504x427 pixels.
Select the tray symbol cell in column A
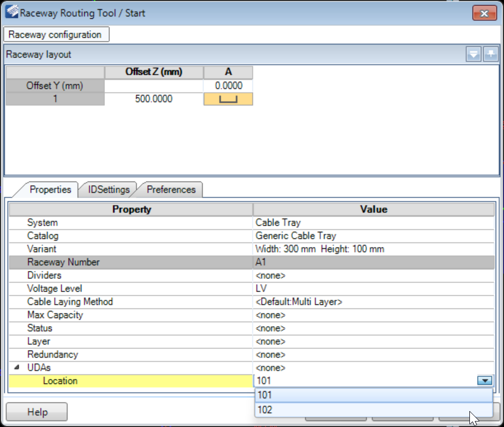coord(228,99)
